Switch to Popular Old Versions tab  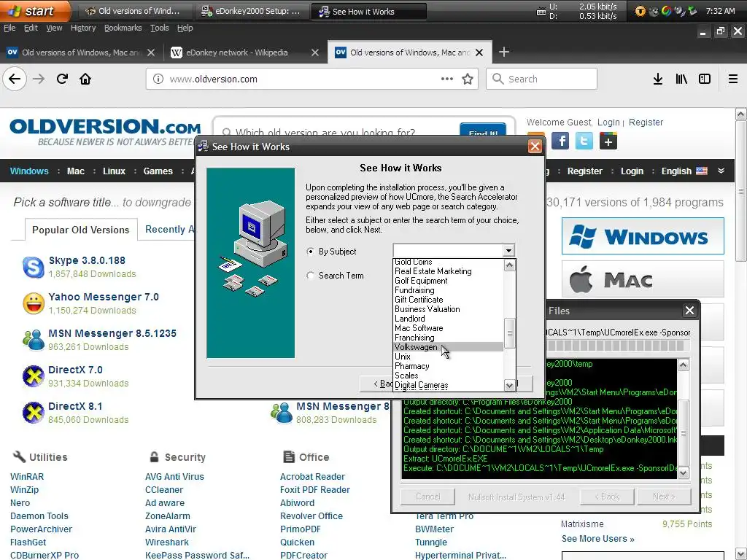tap(80, 230)
